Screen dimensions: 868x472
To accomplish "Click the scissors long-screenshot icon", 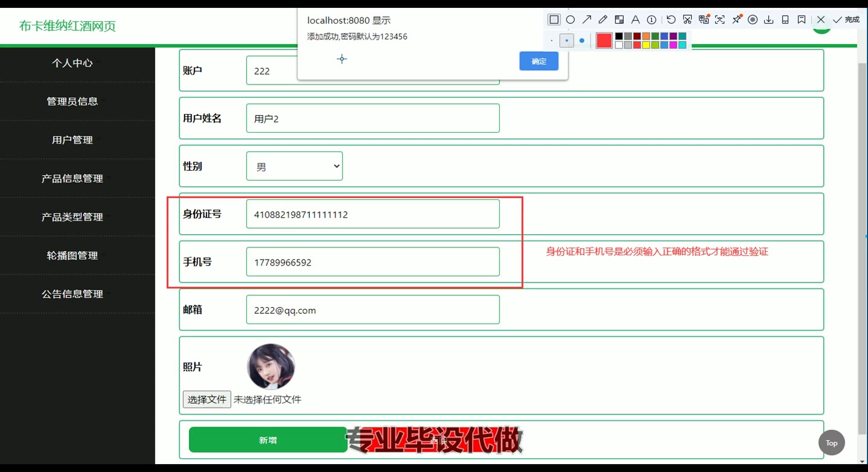I will click(688, 19).
